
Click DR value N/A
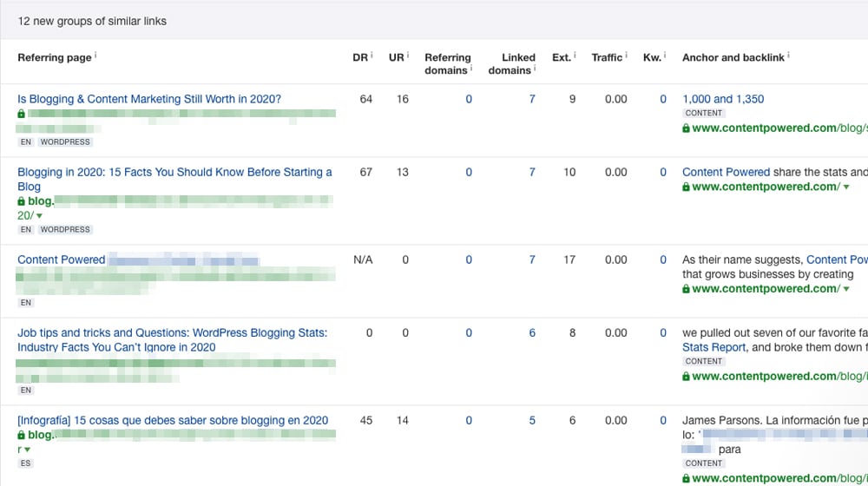tap(363, 259)
